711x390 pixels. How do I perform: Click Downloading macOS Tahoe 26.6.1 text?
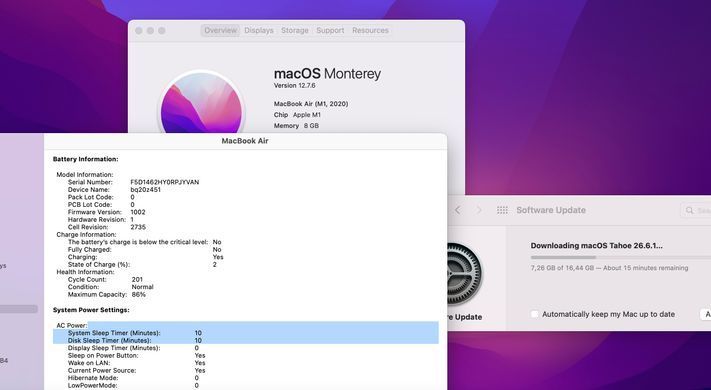pos(597,245)
